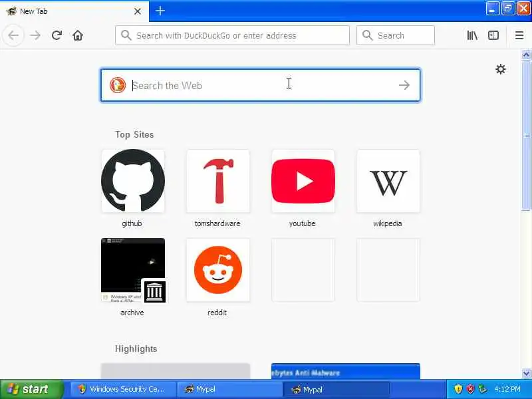
Task: Click the vertical scrollbar thumb
Action: 526,136
